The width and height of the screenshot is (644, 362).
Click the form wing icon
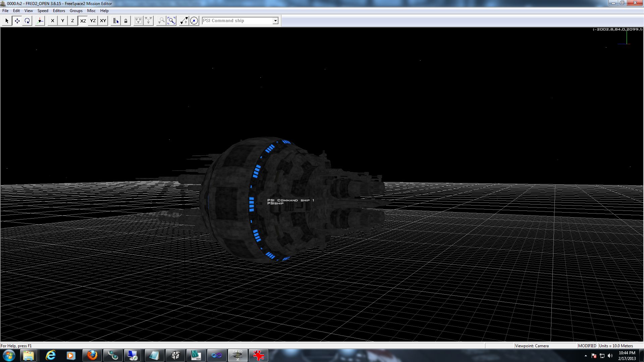(138, 21)
